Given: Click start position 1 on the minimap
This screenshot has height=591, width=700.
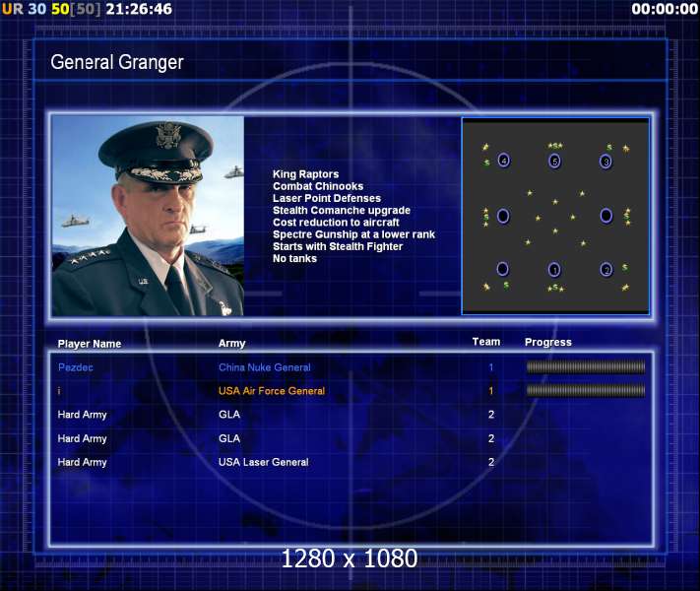Looking at the screenshot, I should click(554, 269).
